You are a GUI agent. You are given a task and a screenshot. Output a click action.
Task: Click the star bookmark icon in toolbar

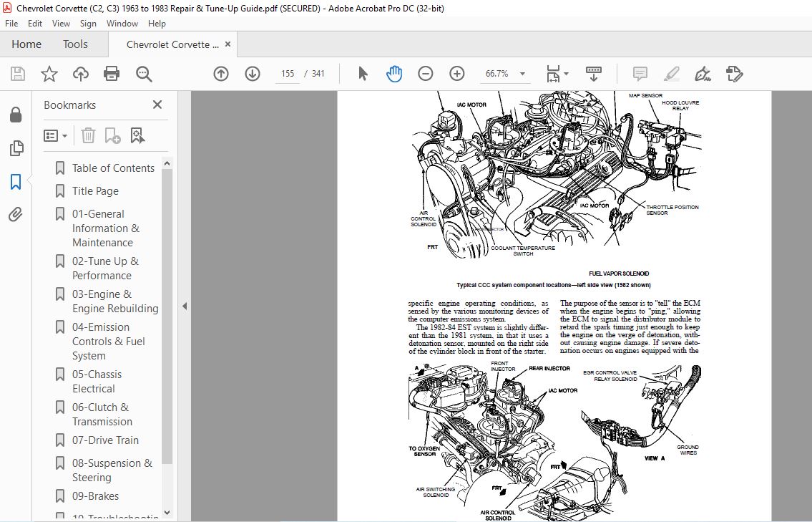click(49, 74)
